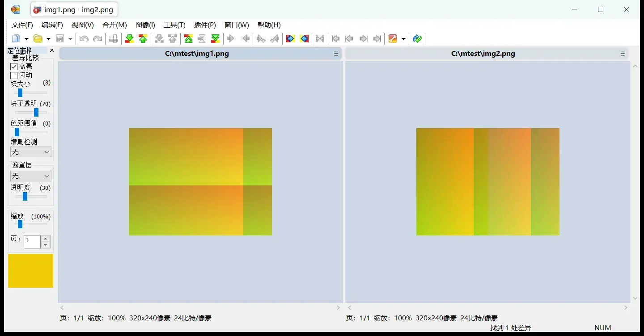
Task: Open the img1.png pane header menu icon
Action: tap(336, 54)
